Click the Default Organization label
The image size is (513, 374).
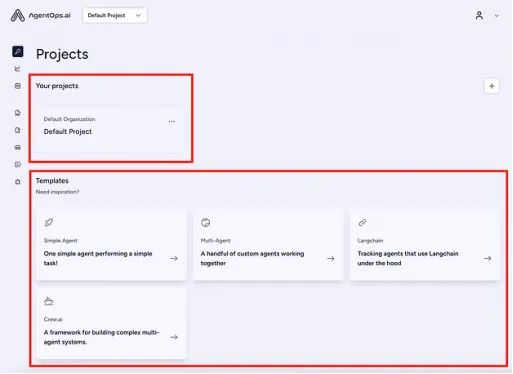[x=69, y=119]
